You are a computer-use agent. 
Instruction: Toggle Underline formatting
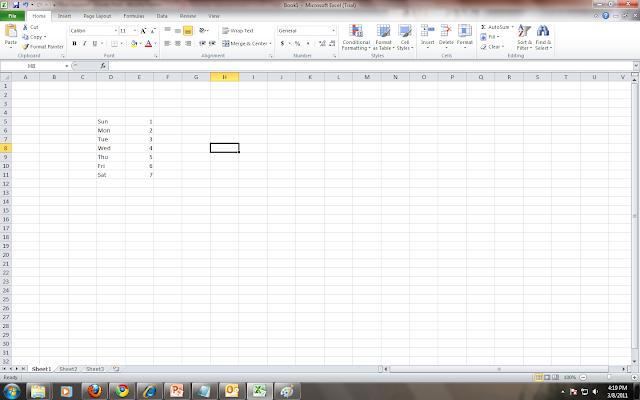coord(95,43)
